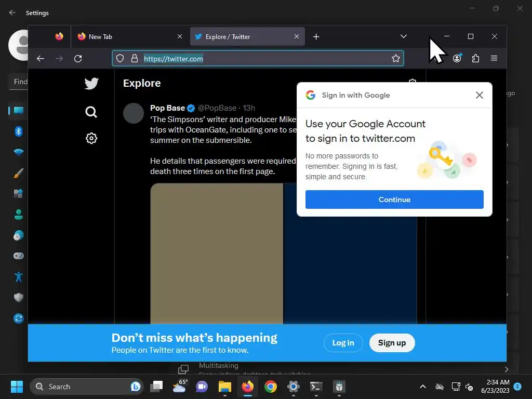
Task: Close the New Tab tab
Action: coord(180,37)
